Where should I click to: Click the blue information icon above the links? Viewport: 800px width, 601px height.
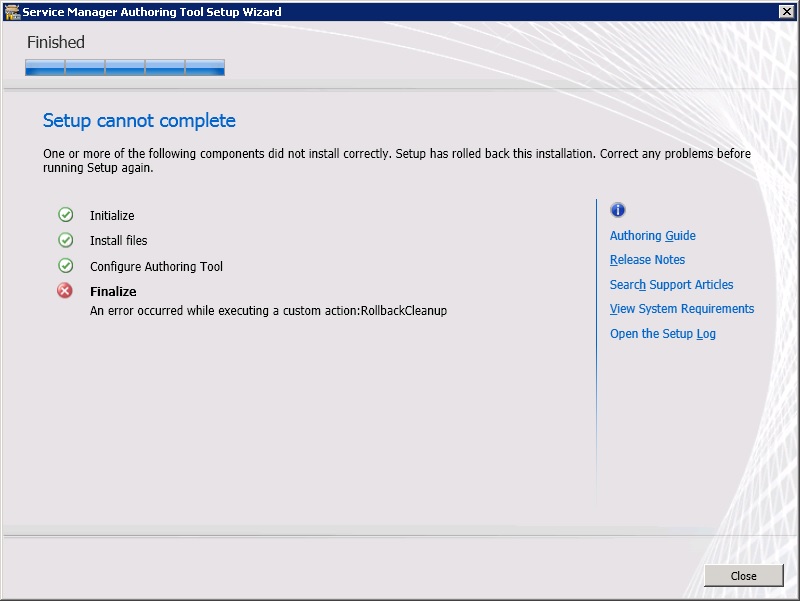[617, 210]
